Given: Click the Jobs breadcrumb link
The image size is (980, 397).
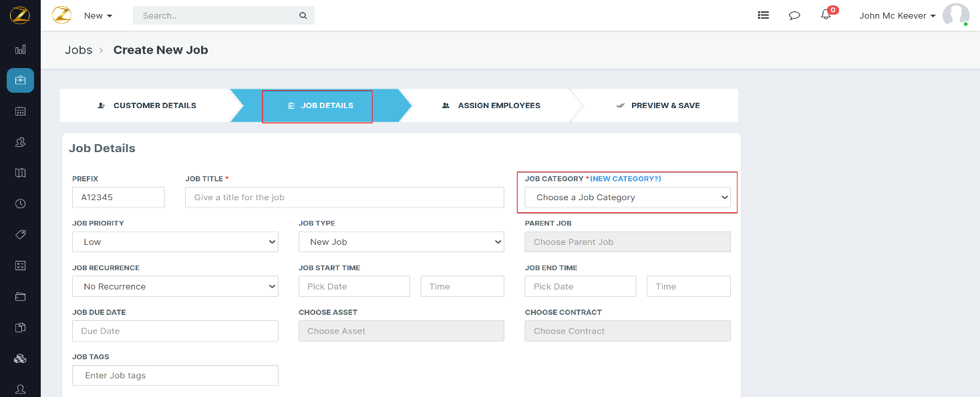Looking at the screenshot, I should click(78, 50).
